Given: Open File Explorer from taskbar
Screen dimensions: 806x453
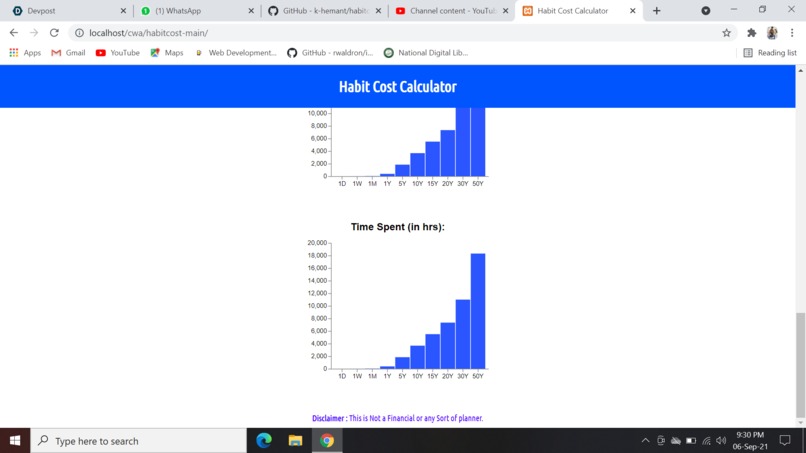Looking at the screenshot, I should pyautogui.click(x=295, y=441).
